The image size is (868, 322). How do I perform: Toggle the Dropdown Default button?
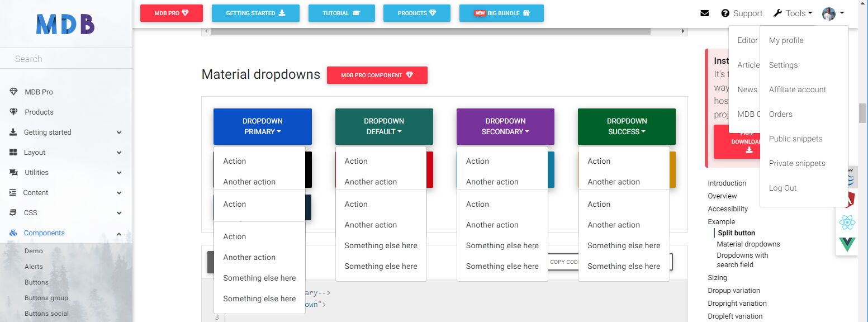tap(384, 126)
